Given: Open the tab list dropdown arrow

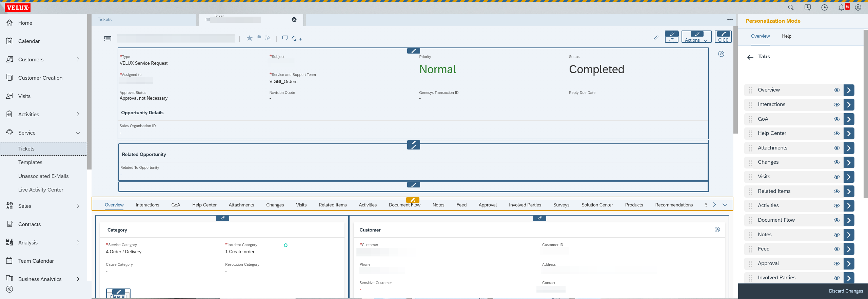Looking at the screenshot, I should point(725,205).
